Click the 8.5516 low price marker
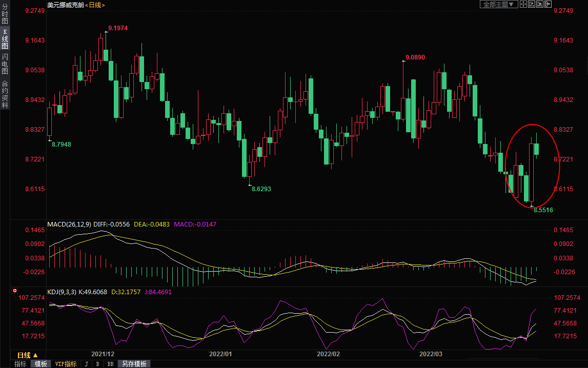The height and width of the screenshot is (368, 588). (543, 210)
